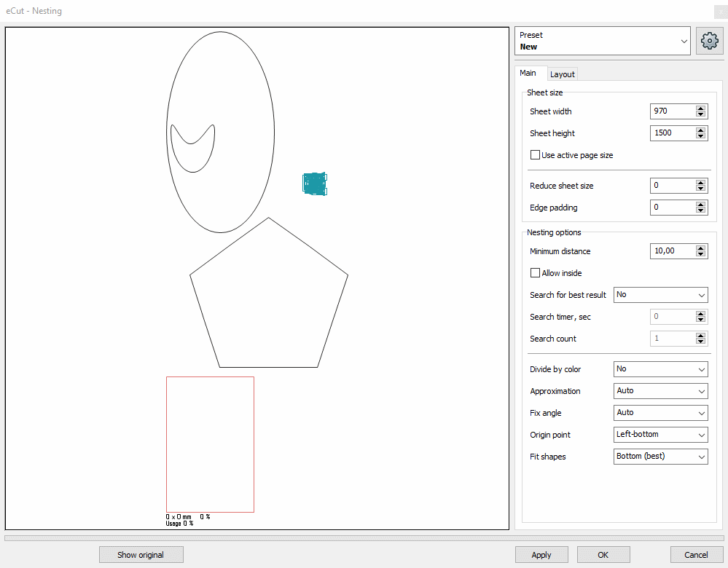Open the preset settings gear icon

pos(709,42)
